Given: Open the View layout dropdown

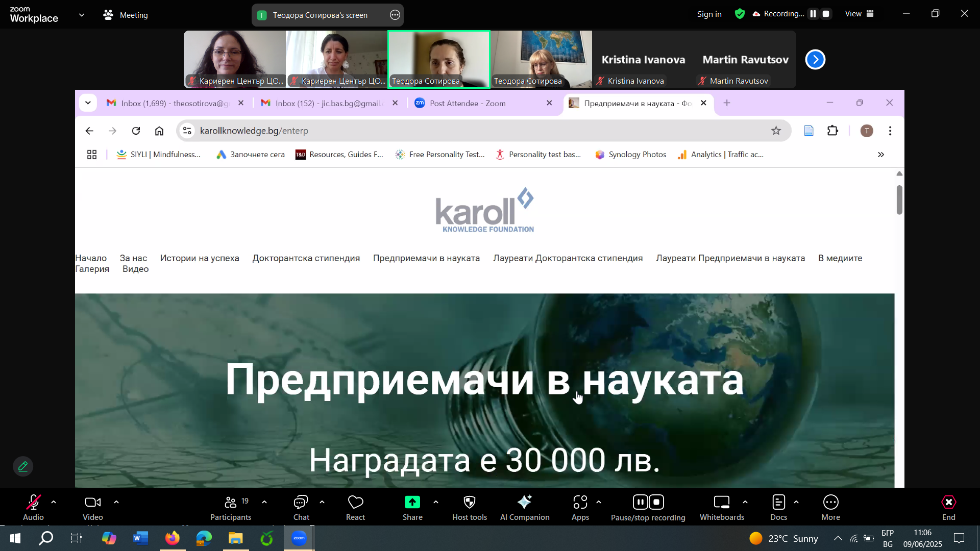Looking at the screenshot, I should click(860, 14).
